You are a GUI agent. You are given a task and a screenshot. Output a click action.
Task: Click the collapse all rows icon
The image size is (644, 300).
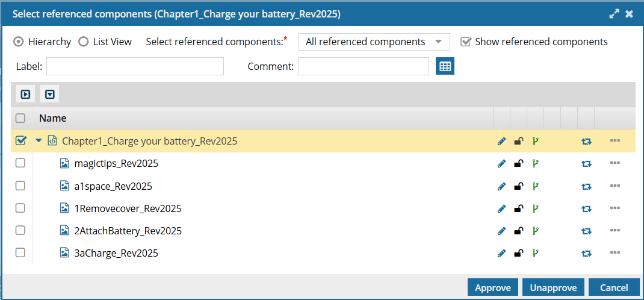(50, 94)
